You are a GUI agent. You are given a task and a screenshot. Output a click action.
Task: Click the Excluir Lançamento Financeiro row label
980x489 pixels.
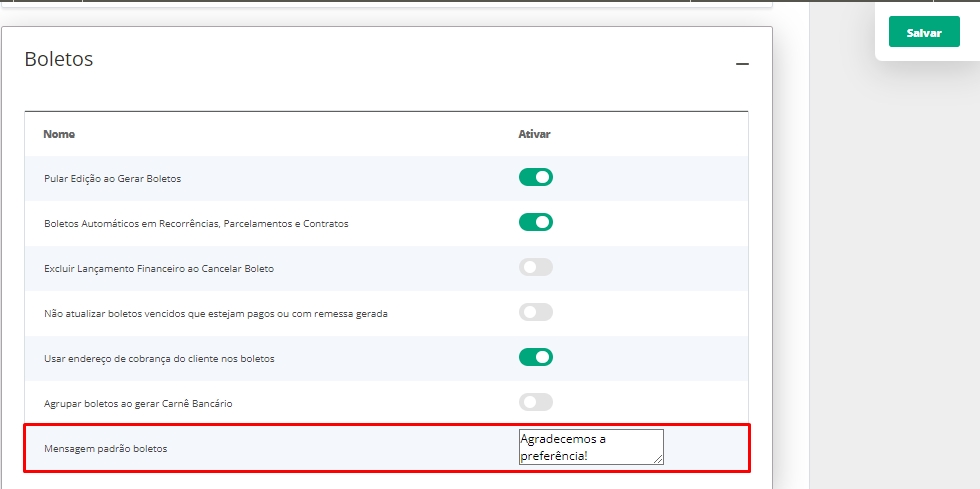(159, 269)
